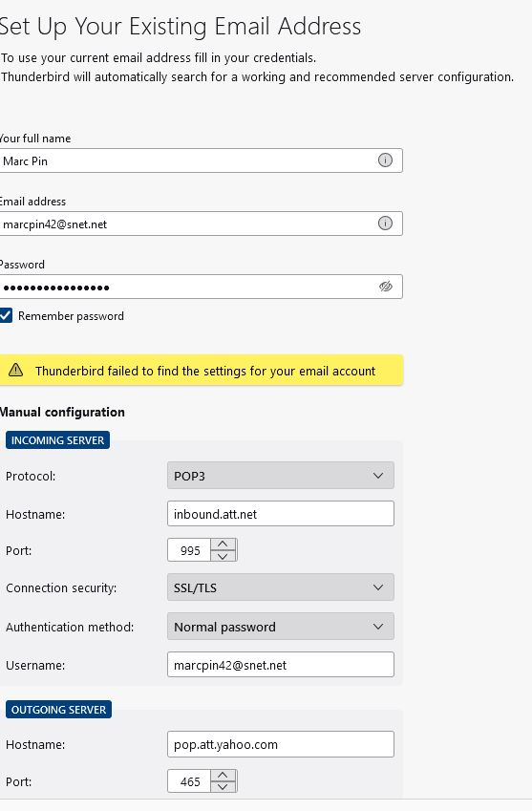Decrease incoming port 995 with down arrow
The width and height of the screenshot is (532, 811).
[x=223, y=556]
